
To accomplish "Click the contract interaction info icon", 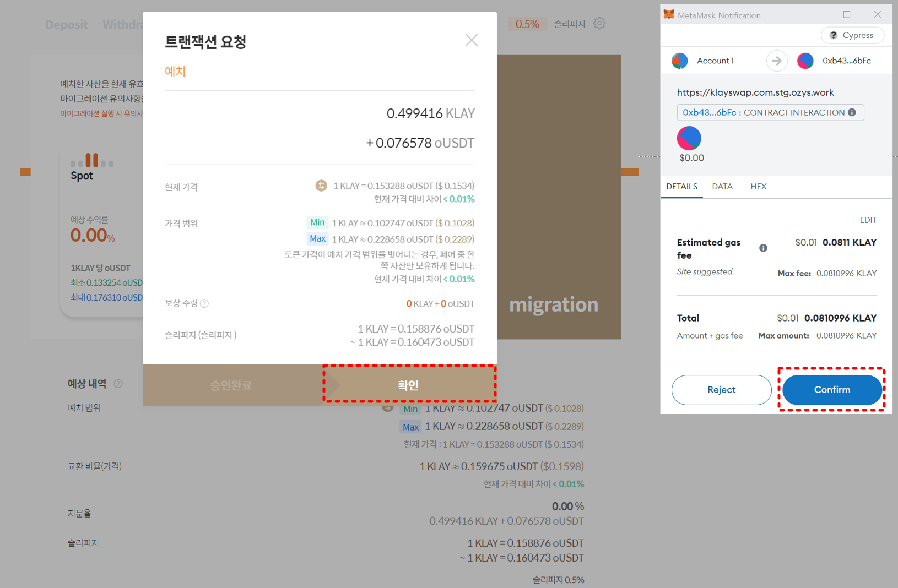I will pyautogui.click(x=852, y=112).
